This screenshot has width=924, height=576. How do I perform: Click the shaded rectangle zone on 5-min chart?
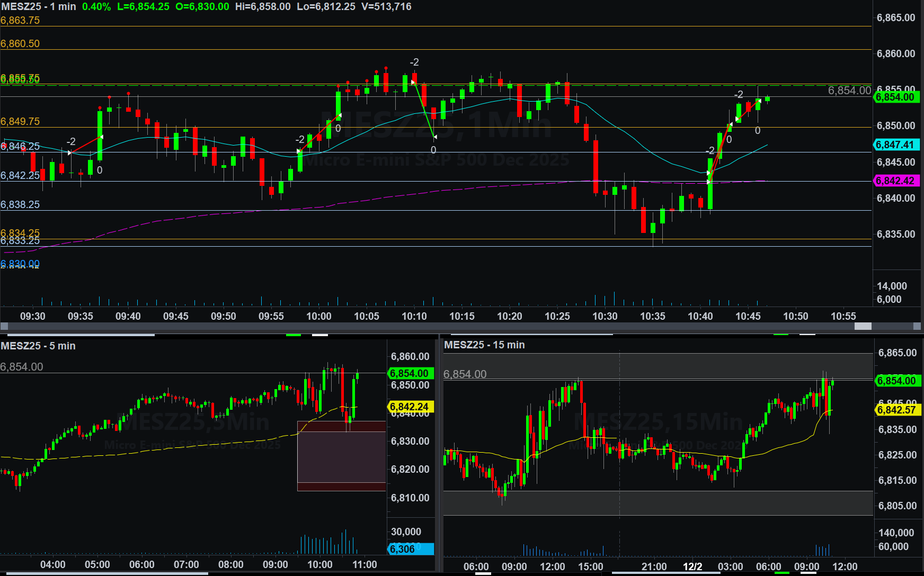point(341,456)
